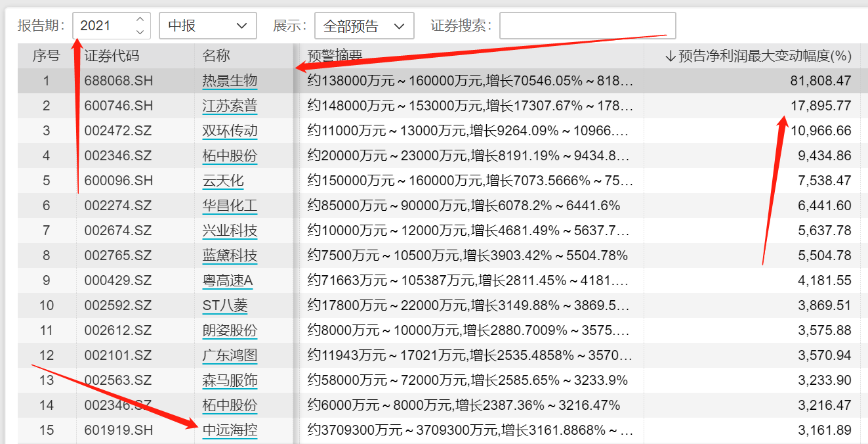
Task: Open the 粤高速A stock link
Action: (228, 280)
